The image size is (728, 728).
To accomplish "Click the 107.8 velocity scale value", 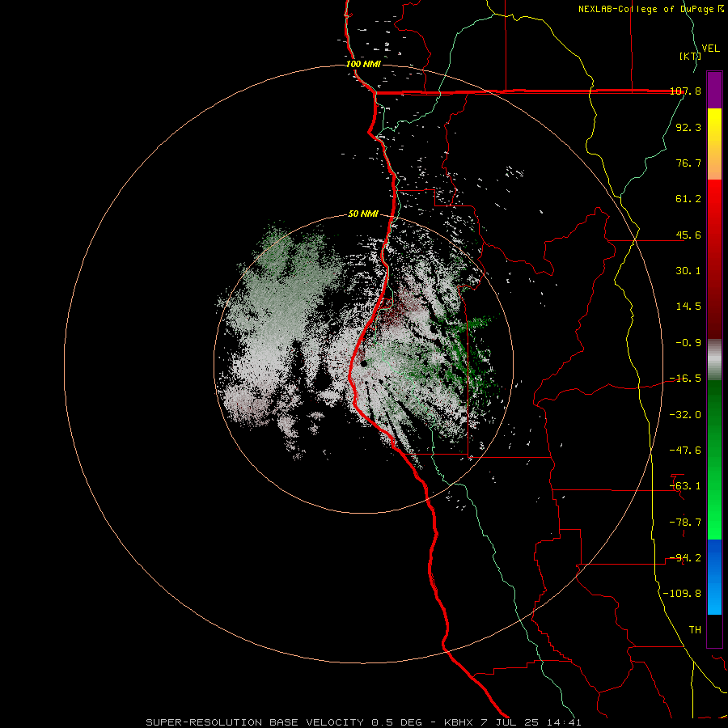I will click(x=685, y=91).
